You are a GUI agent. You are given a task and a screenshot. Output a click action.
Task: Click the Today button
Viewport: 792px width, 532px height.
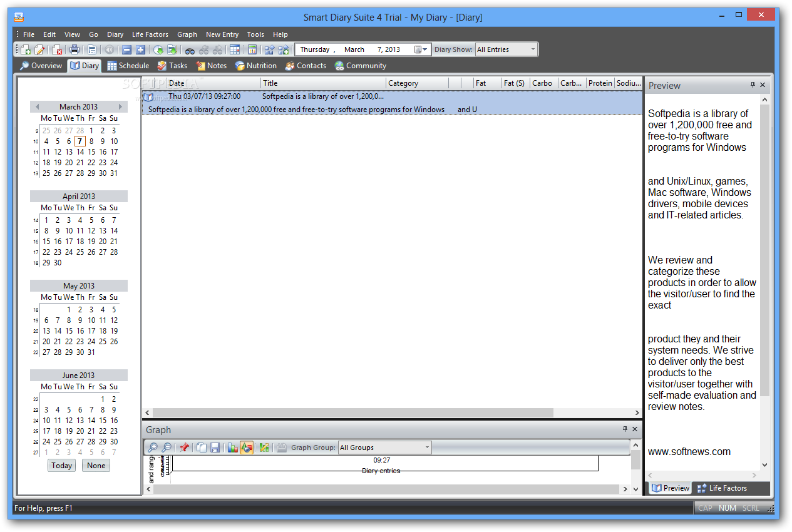(62, 466)
